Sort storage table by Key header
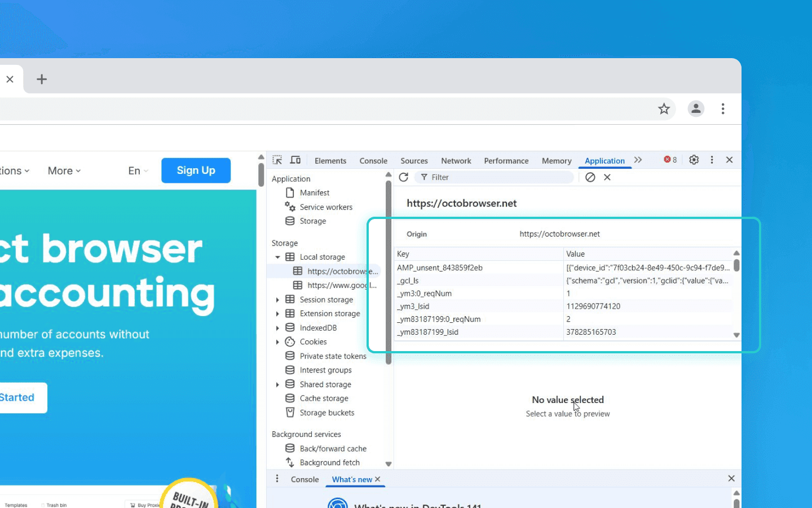 [x=479, y=254]
